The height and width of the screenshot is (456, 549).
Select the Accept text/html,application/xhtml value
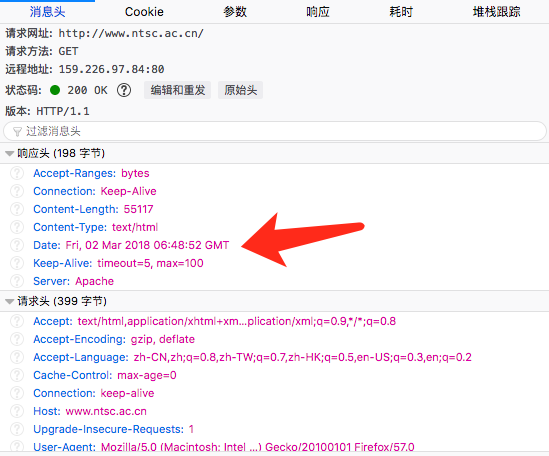(237, 321)
